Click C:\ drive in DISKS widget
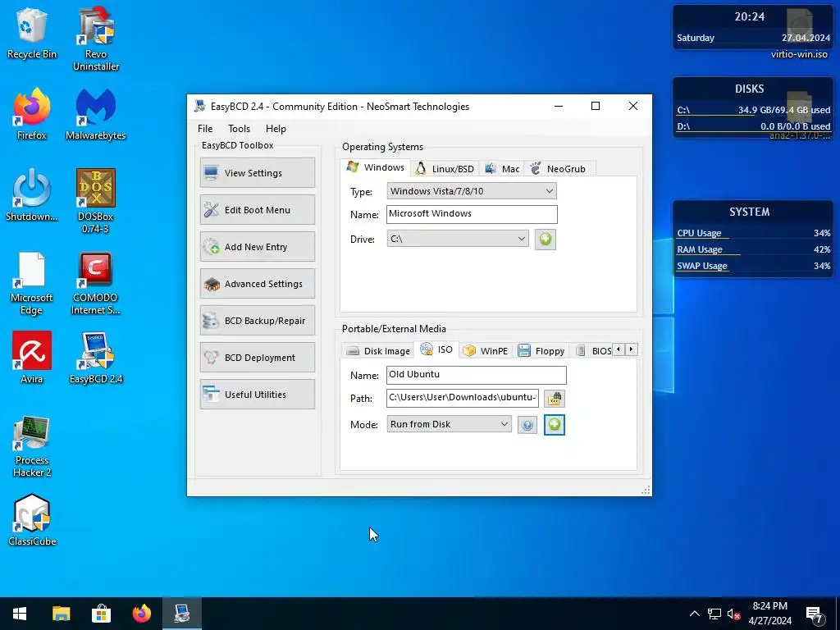 [753, 110]
